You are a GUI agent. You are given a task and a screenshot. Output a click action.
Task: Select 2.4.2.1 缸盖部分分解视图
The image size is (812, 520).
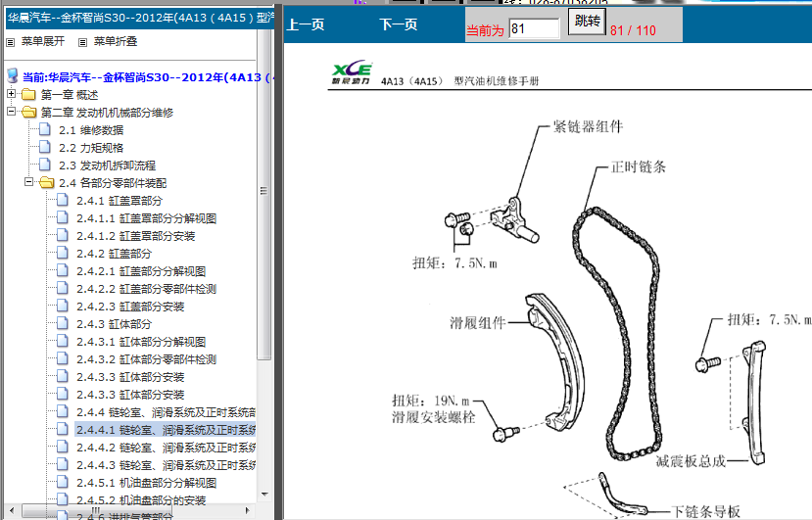pos(141,271)
